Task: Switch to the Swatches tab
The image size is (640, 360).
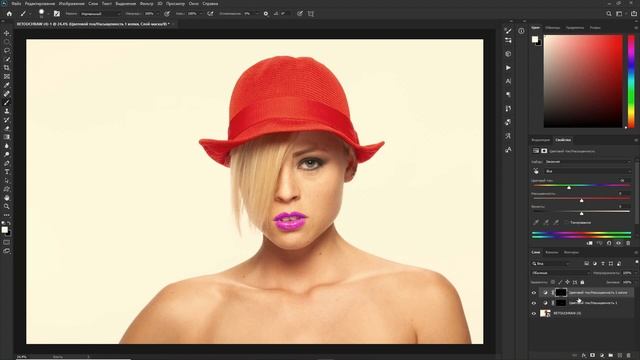Action: [553, 28]
